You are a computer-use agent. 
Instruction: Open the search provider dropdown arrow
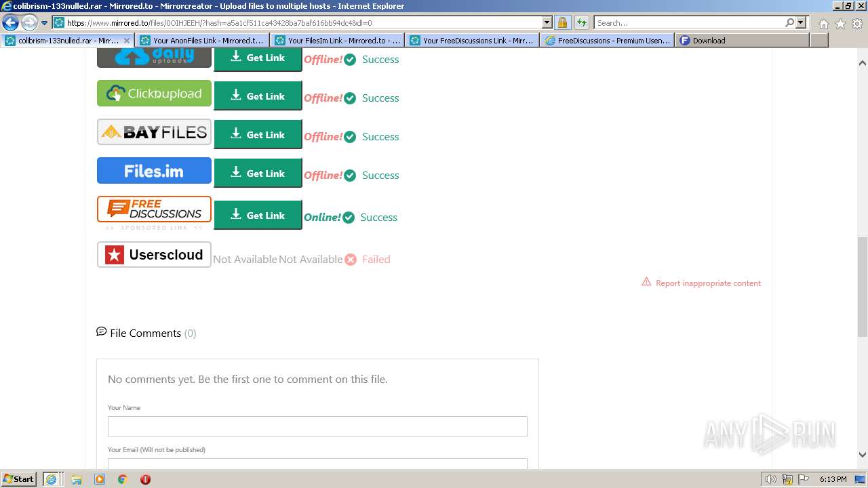(x=801, y=22)
